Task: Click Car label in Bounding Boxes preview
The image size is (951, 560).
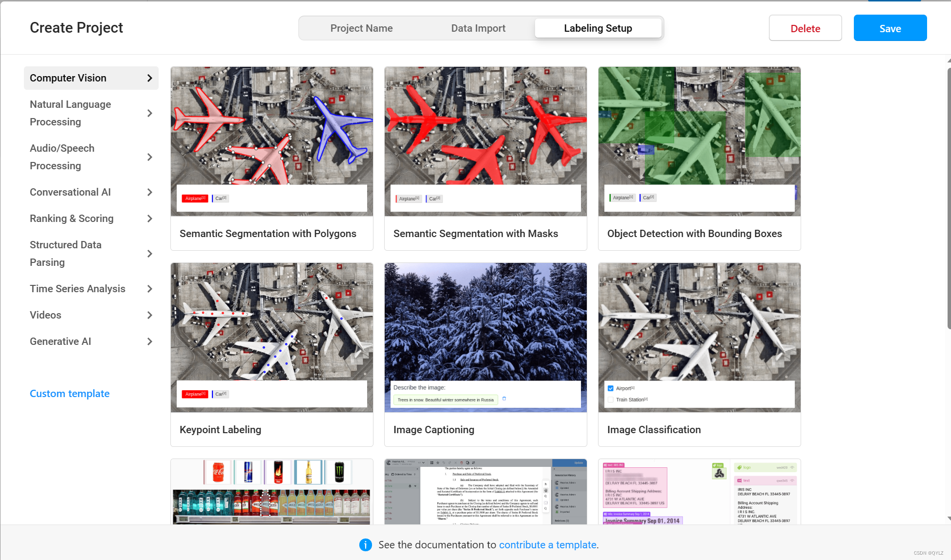Action: pyautogui.click(x=648, y=198)
